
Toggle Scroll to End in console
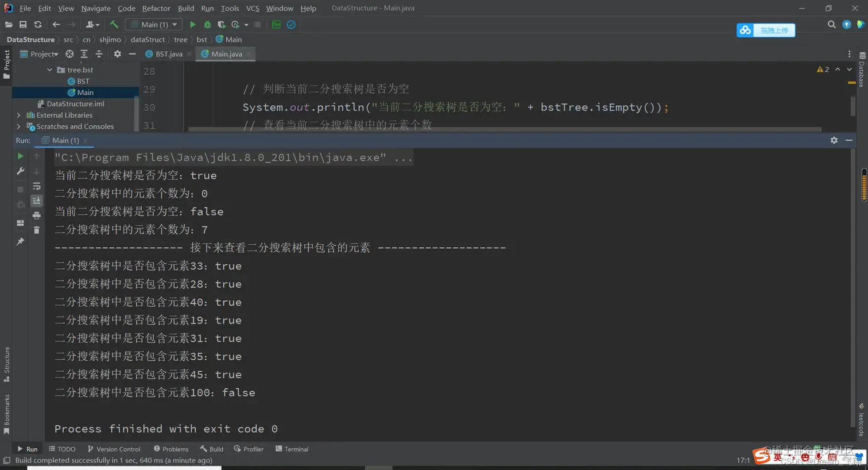pos(37,201)
